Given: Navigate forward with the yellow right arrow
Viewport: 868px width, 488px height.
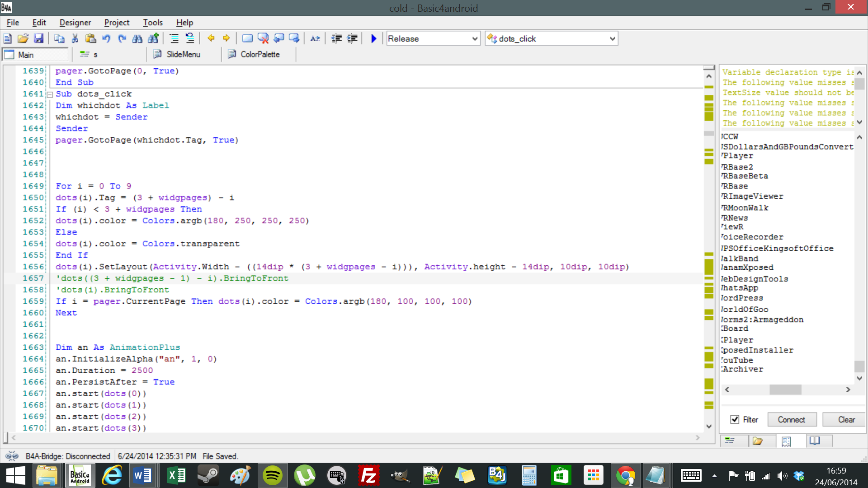Looking at the screenshot, I should (x=226, y=38).
